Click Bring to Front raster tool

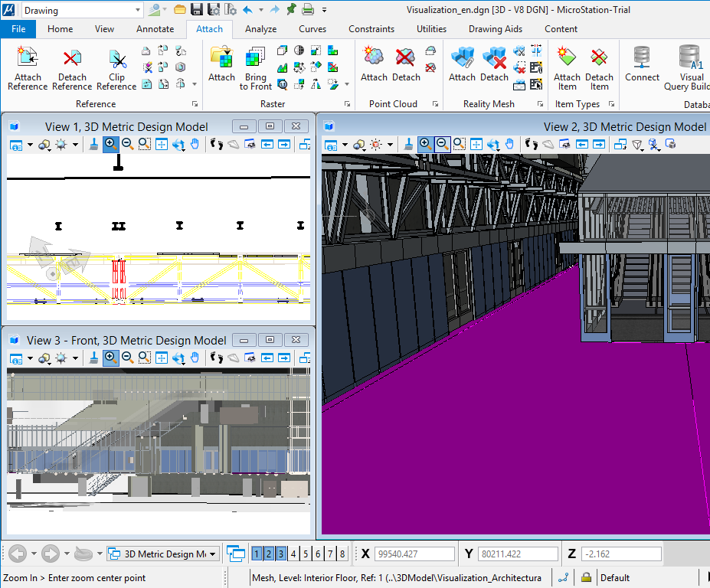pos(255,68)
